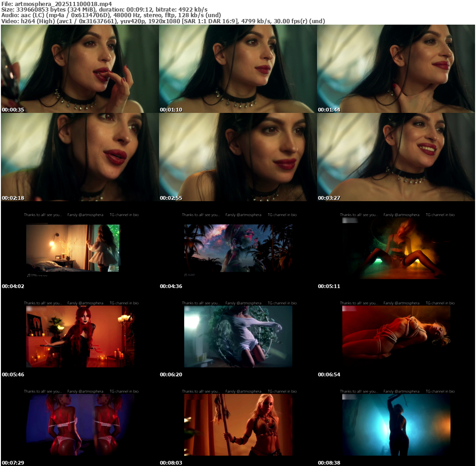
Task: Pick the white dress thumbnail at 00:06:20
Action: tap(238, 336)
